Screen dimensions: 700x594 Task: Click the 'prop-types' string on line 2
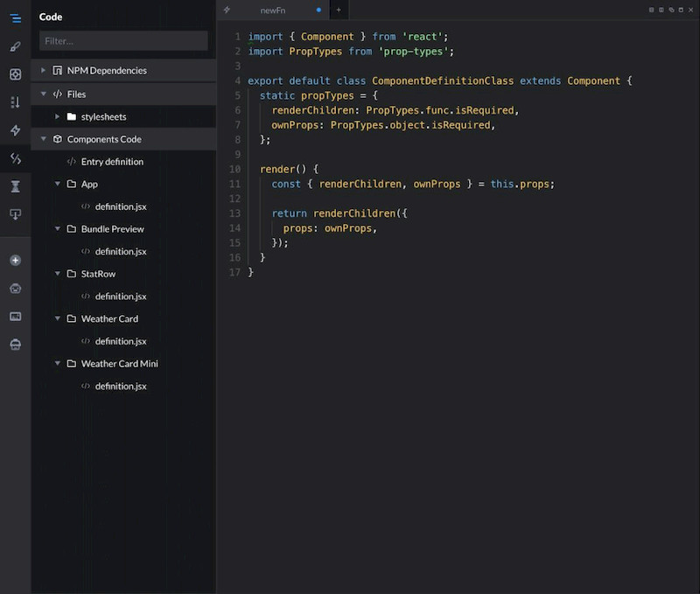(413, 52)
